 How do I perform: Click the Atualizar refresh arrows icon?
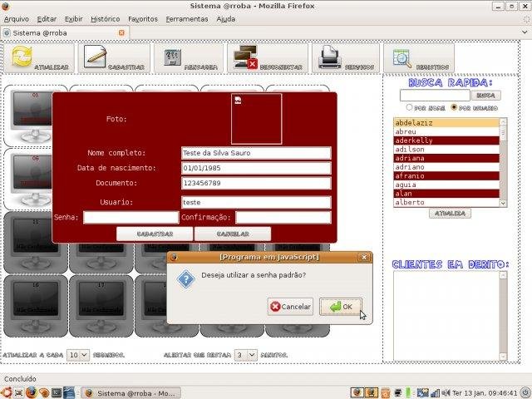[22, 57]
